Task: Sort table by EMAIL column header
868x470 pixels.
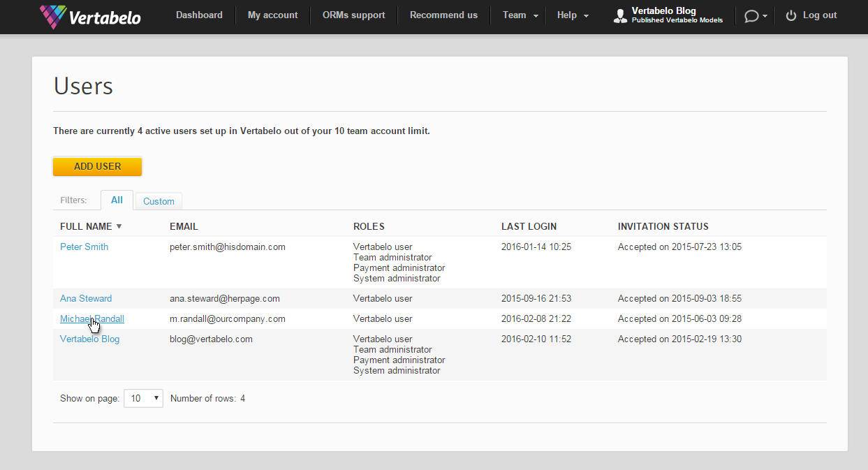Action: click(x=184, y=226)
